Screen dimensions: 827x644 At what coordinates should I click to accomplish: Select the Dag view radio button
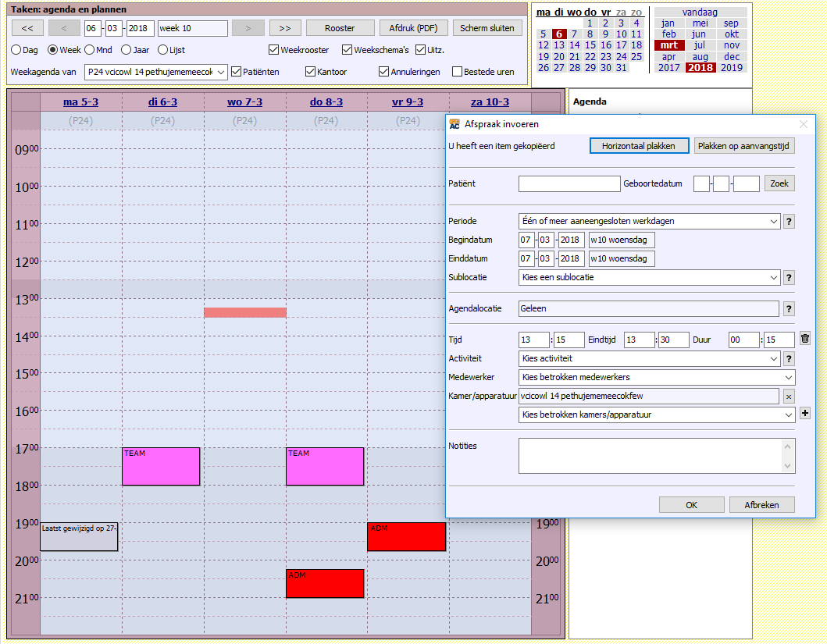[x=16, y=50]
